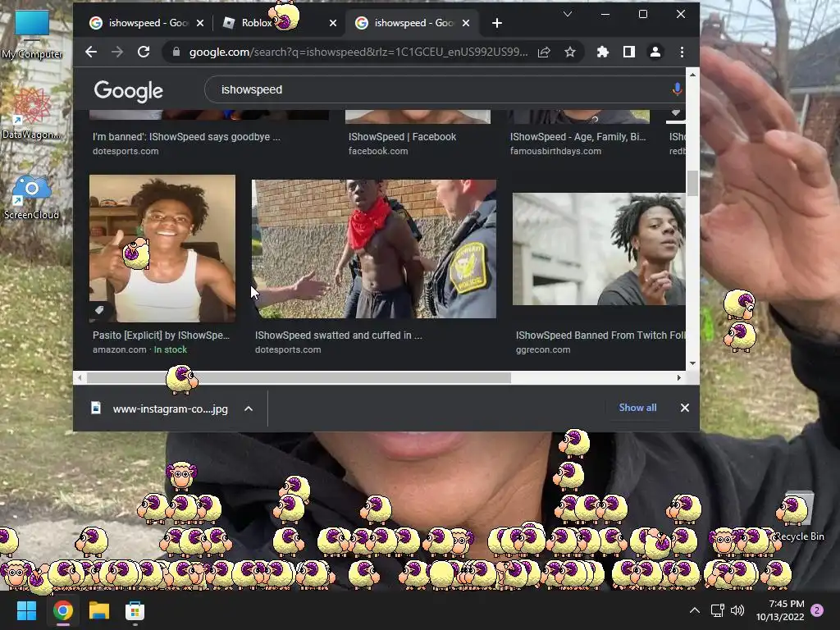Open downloaded www-instagram-co jpg file
This screenshot has height=630, width=840.
161,409
